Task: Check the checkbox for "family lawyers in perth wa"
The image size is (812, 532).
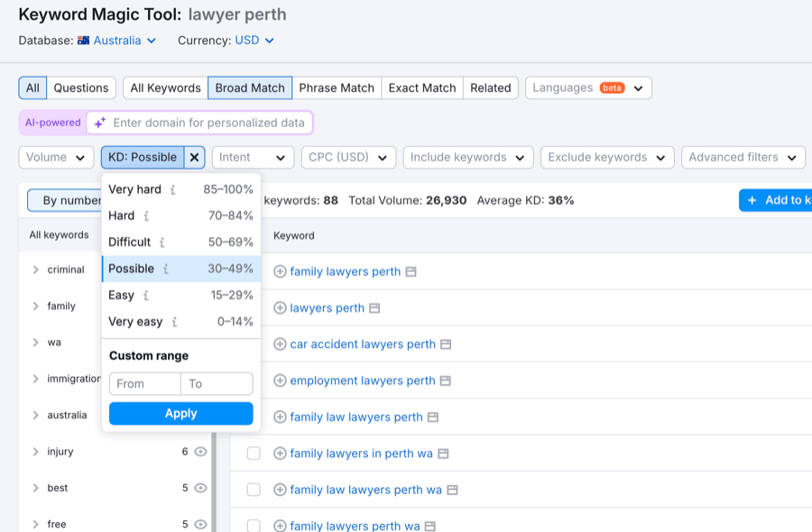Action: coord(254,453)
